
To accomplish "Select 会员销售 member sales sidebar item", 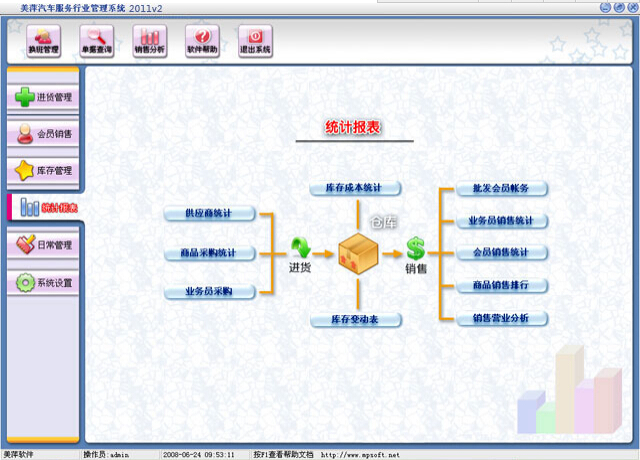I will tap(43, 134).
